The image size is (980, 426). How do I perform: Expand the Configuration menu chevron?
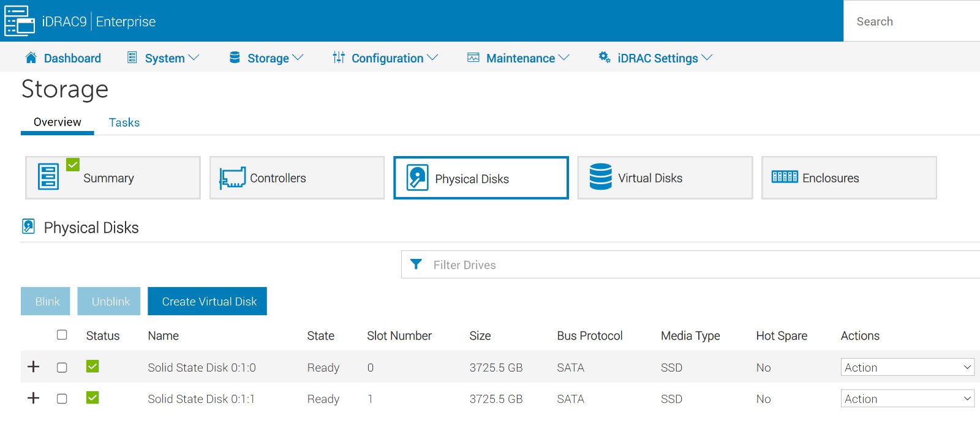click(x=432, y=58)
